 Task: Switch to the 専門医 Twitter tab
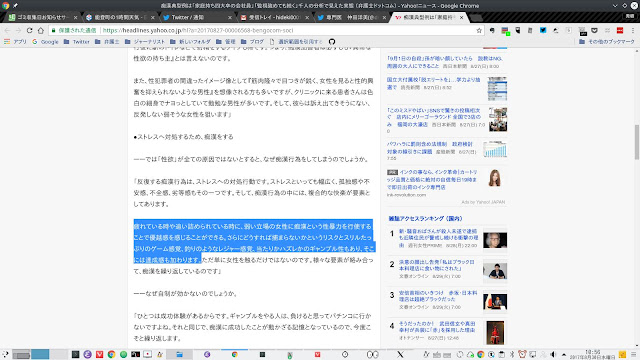[351, 17]
